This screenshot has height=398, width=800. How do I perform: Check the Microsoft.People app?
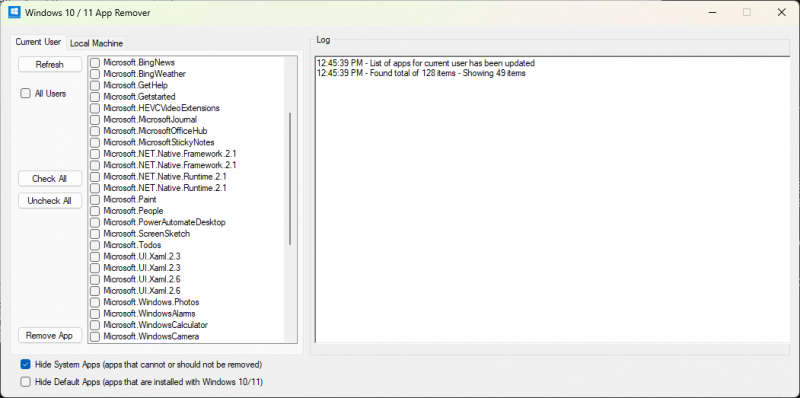coord(95,211)
